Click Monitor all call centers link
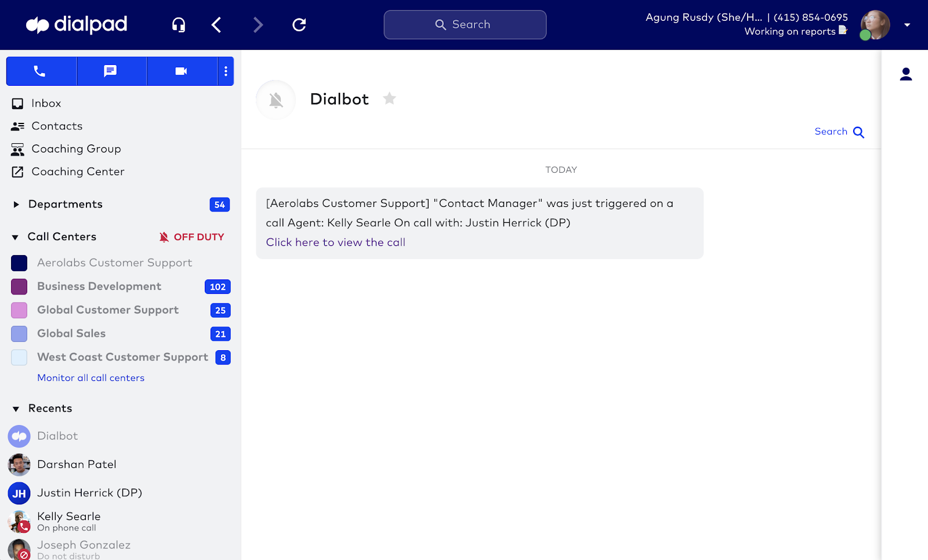Image resolution: width=928 pixels, height=560 pixels. (91, 378)
